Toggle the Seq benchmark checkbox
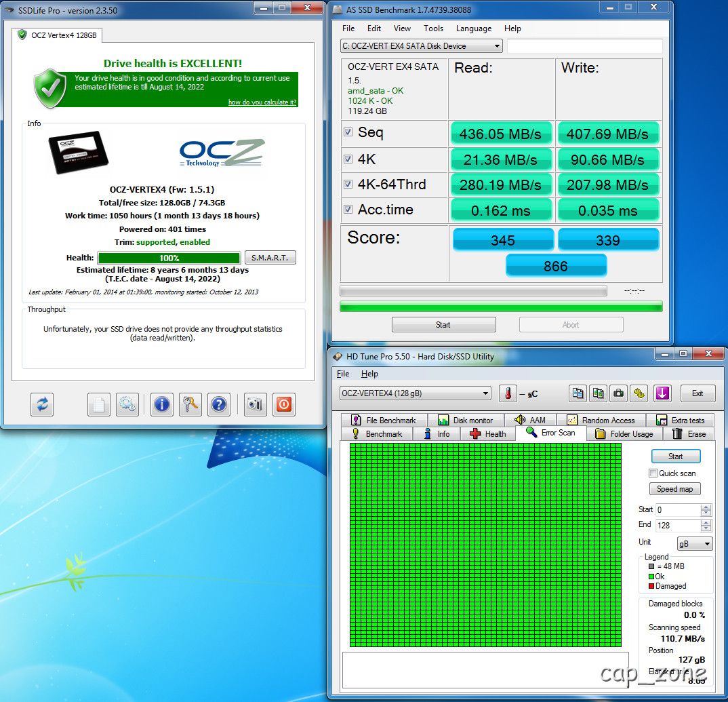The image size is (728, 702). coord(348,132)
